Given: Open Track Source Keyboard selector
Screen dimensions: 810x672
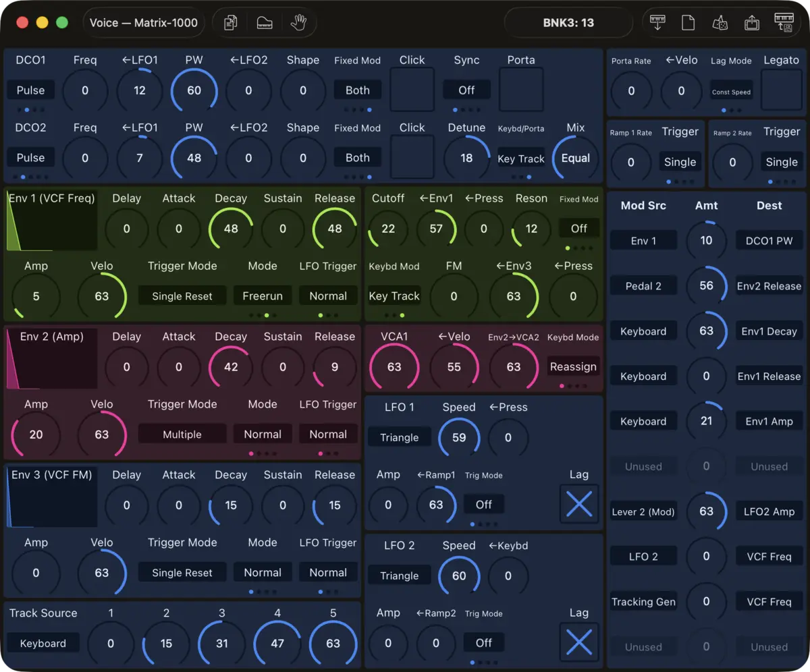Looking at the screenshot, I should pos(43,643).
